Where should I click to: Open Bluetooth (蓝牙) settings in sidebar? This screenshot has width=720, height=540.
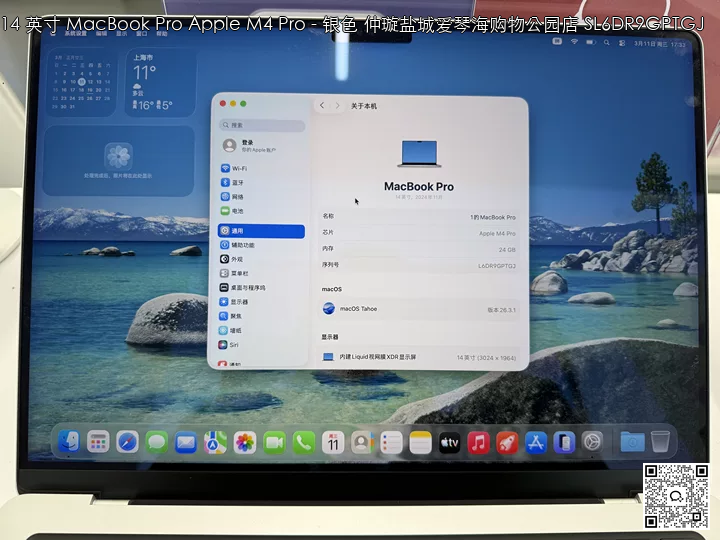pyautogui.click(x=238, y=183)
